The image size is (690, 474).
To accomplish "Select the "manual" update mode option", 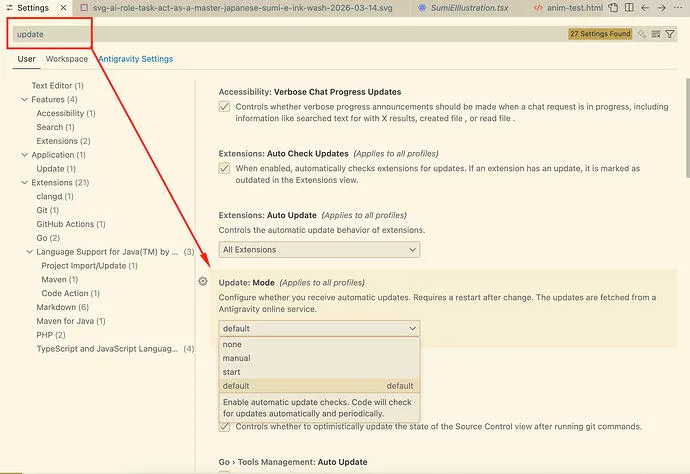I will 237,358.
